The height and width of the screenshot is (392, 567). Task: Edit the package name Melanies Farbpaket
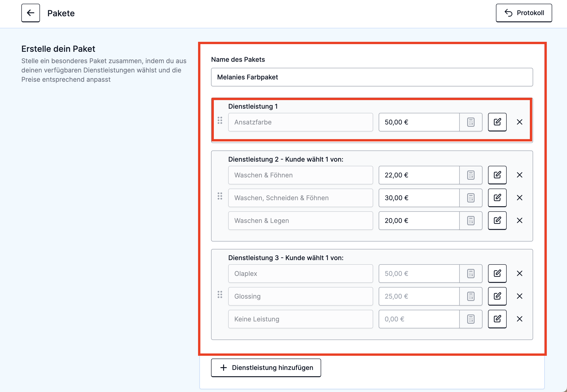pos(372,77)
